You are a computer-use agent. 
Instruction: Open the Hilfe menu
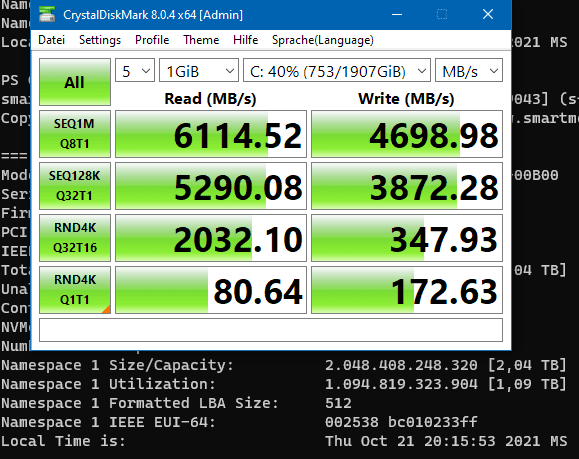[245, 40]
